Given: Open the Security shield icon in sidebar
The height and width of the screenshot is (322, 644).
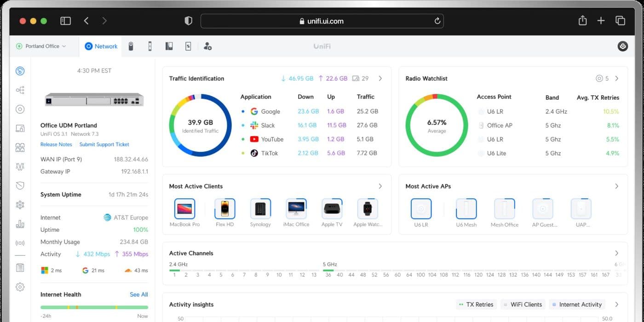Looking at the screenshot, I should coord(20,186).
